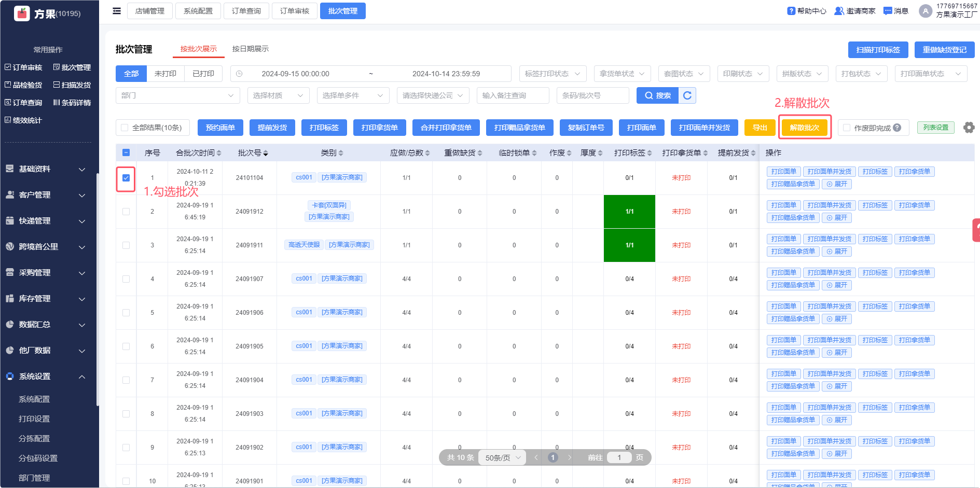Click the question mark icon beside 作废即完成

point(897,128)
